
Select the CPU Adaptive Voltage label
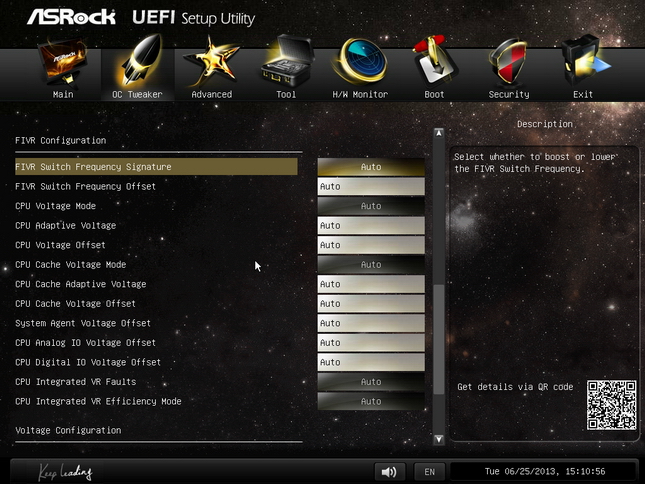(66, 226)
